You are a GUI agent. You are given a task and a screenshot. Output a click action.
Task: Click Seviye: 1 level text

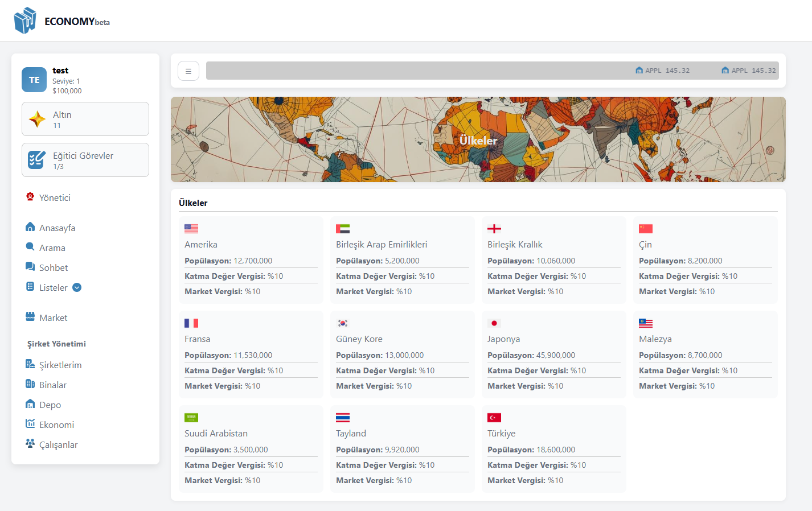[66, 81]
